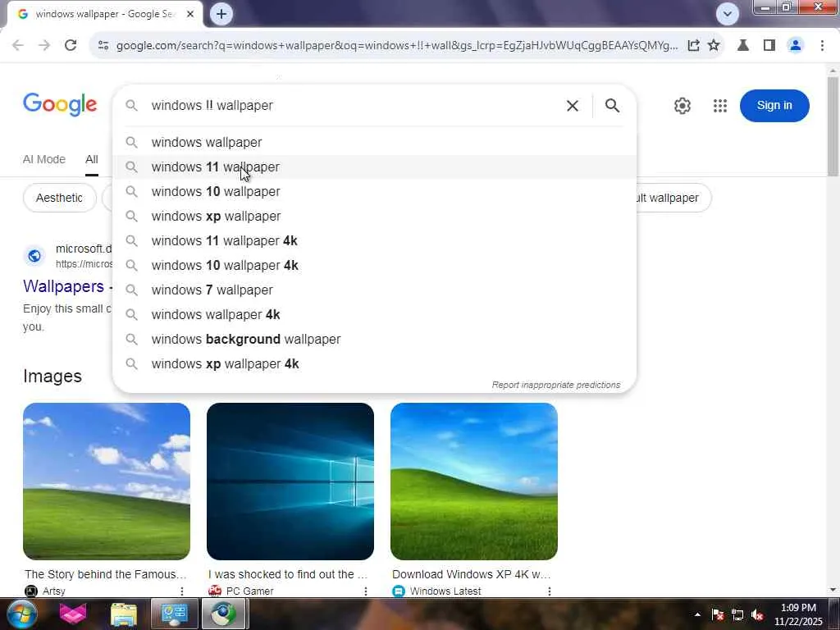840x630 pixels.
Task: Go back using browser back arrow
Action: click(18, 46)
